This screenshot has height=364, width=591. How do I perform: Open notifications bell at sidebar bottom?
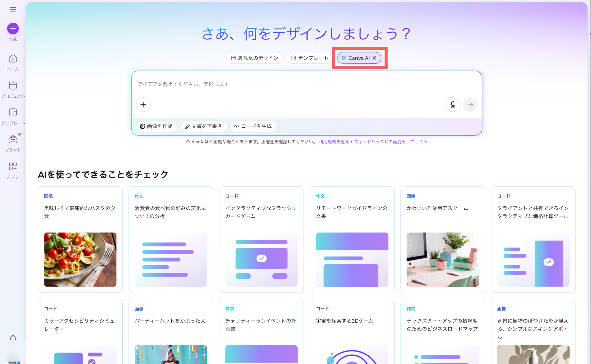[13, 338]
